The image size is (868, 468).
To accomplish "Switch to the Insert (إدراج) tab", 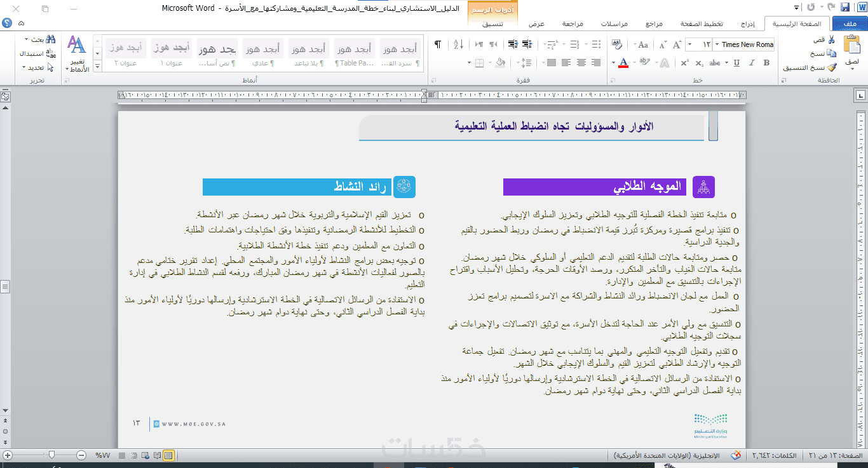I will tap(747, 24).
